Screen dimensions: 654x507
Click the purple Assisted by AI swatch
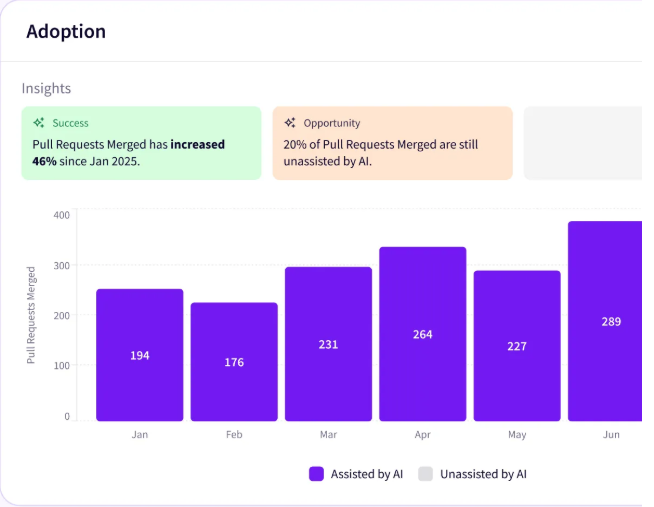(316, 474)
